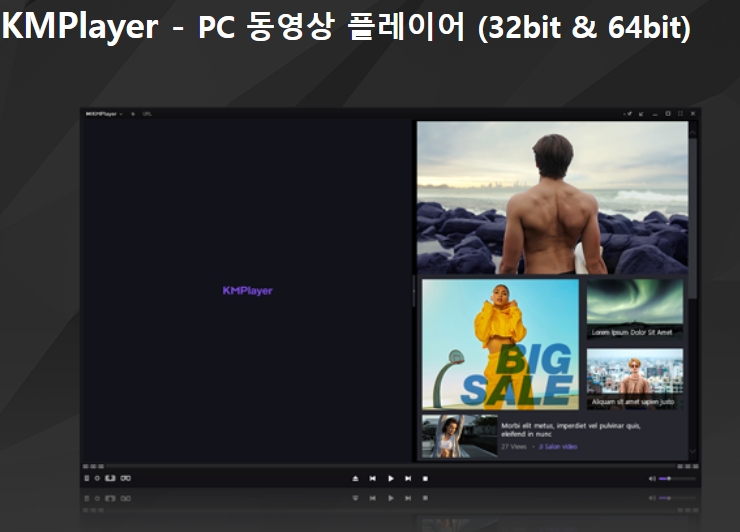Click the play button in the control bar
Image resolution: width=740 pixels, height=532 pixels.
pos(391,478)
